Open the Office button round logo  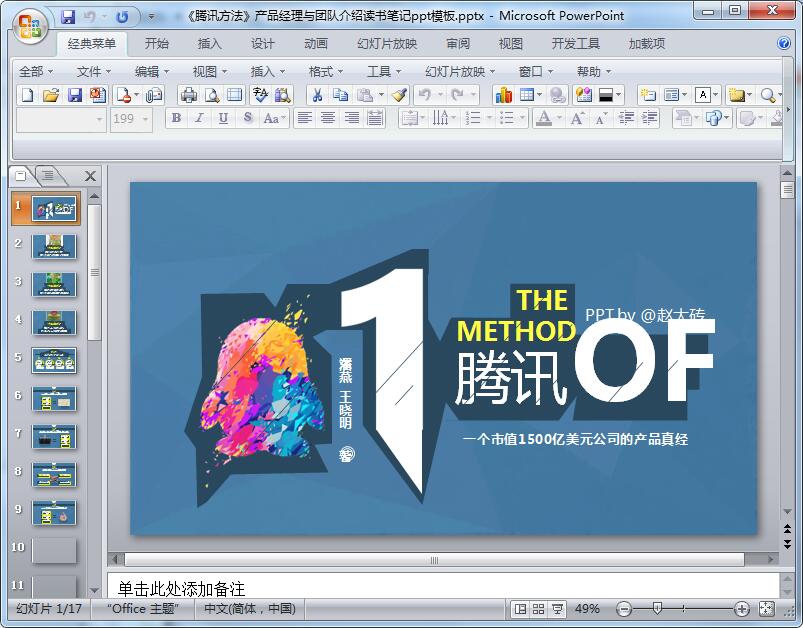coord(29,25)
